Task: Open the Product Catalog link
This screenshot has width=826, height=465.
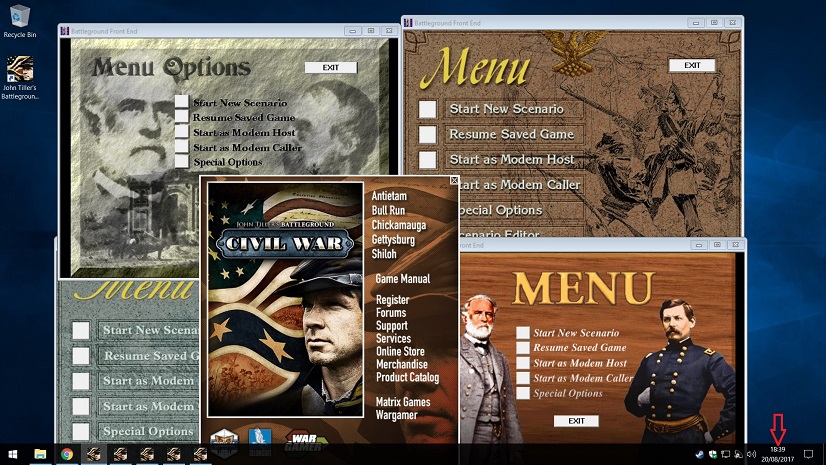Action: point(407,377)
